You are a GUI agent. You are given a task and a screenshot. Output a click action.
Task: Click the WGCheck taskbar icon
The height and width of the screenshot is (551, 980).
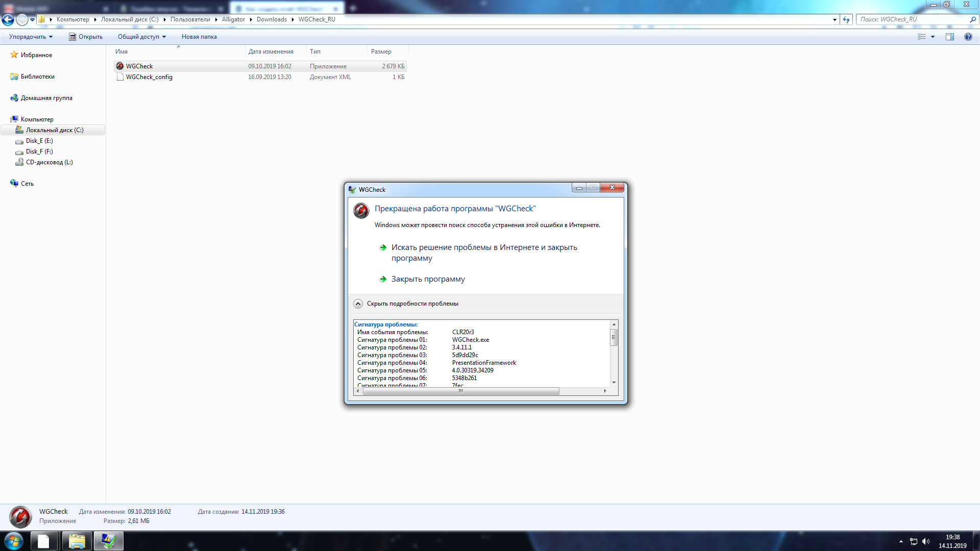coord(108,541)
